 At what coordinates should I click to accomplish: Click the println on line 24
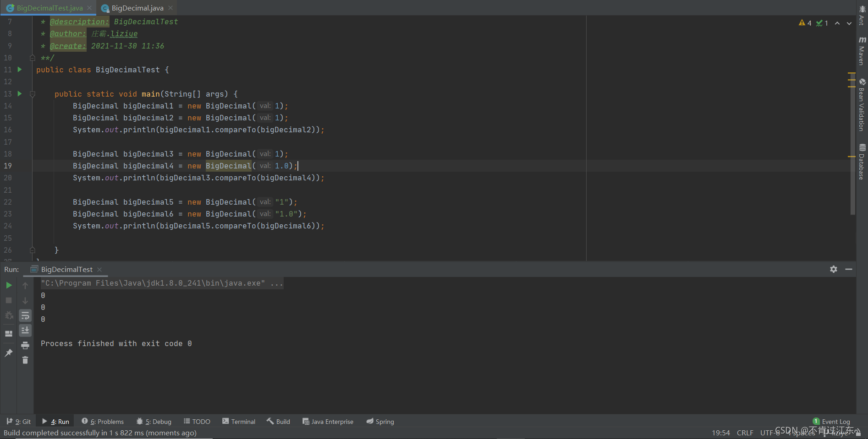[x=139, y=226]
